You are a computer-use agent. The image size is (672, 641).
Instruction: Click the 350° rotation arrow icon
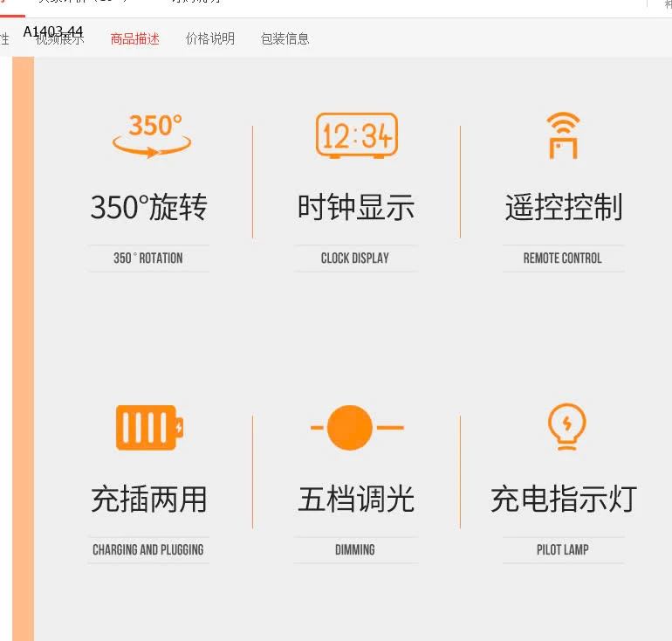tap(151, 136)
